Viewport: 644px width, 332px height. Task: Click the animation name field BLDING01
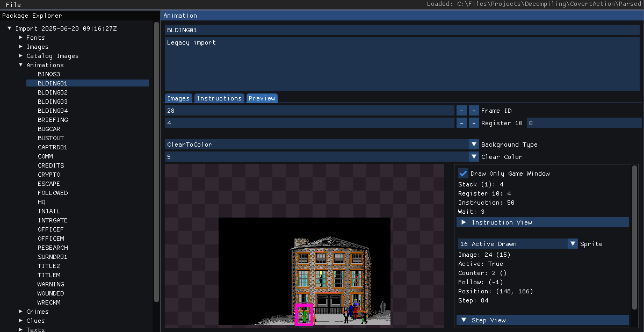(402, 30)
